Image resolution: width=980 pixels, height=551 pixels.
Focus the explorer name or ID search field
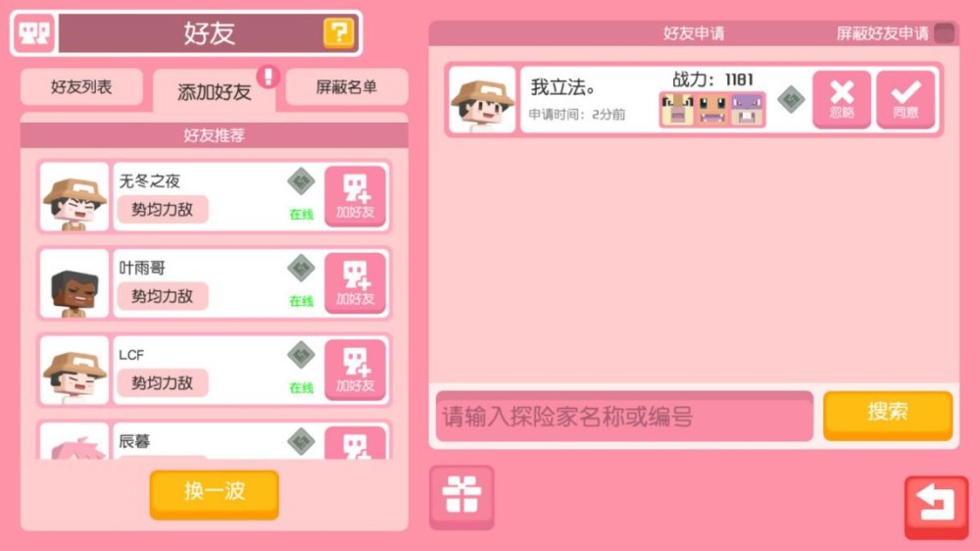(x=624, y=417)
